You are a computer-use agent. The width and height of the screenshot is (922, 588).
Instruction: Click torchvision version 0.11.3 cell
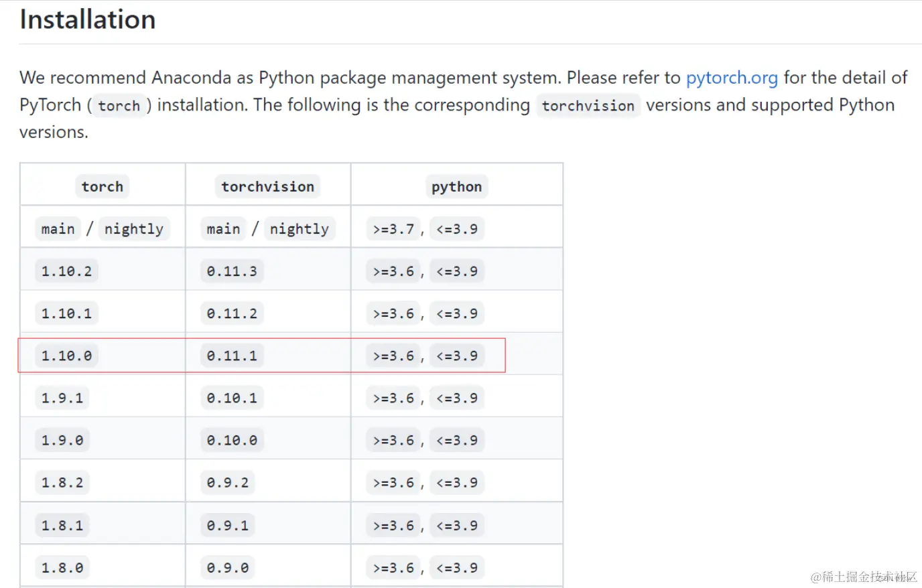click(232, 271)
